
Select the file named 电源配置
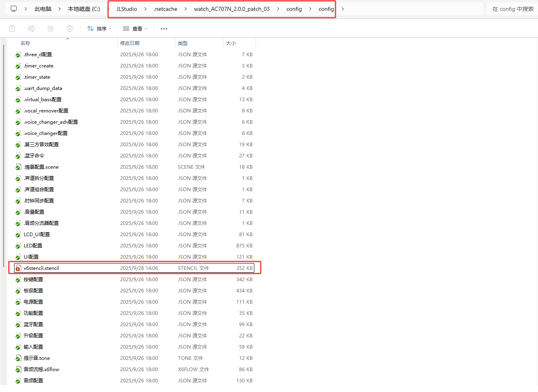click(33, 302)
